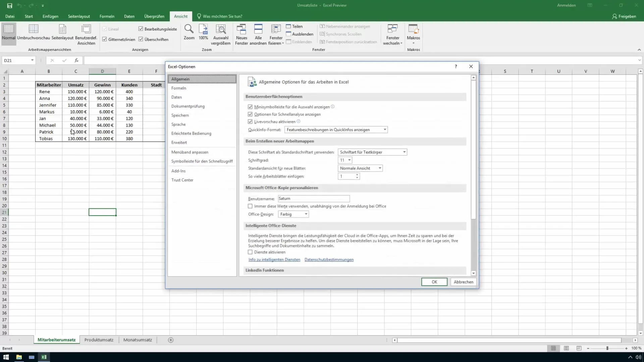This screenshot has width=644, height=362.
Task: Open QuickInfo-Format dropdown
Action: 336,130
